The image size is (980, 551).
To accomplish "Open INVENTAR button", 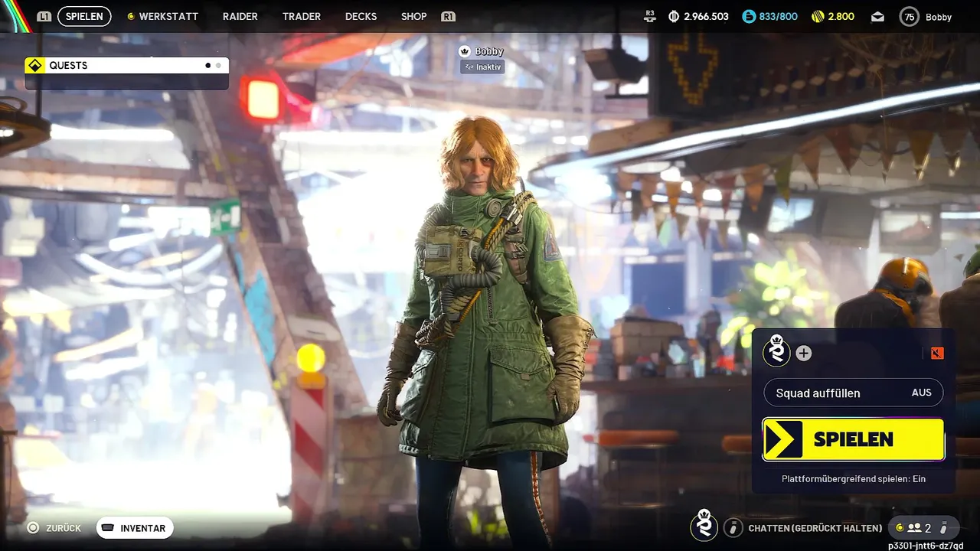I will [135, 528].
